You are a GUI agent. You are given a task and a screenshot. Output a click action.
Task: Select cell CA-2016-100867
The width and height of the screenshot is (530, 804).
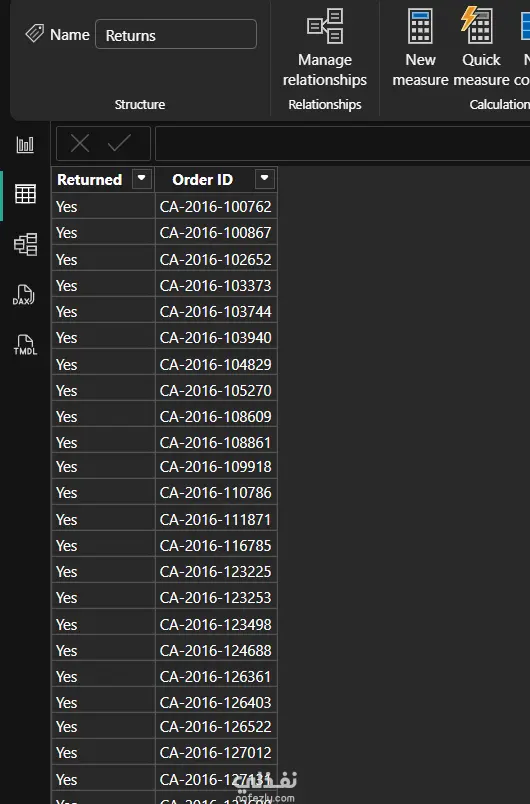click(x=216, y=232)
